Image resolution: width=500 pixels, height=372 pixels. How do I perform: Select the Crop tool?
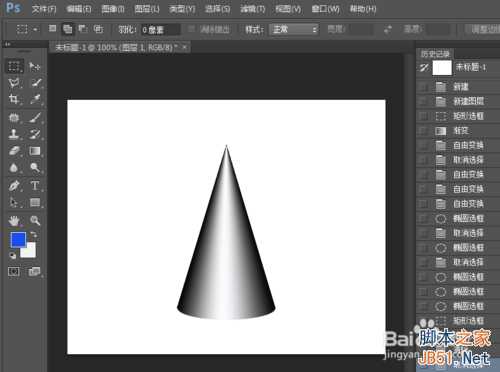point(14,99)
